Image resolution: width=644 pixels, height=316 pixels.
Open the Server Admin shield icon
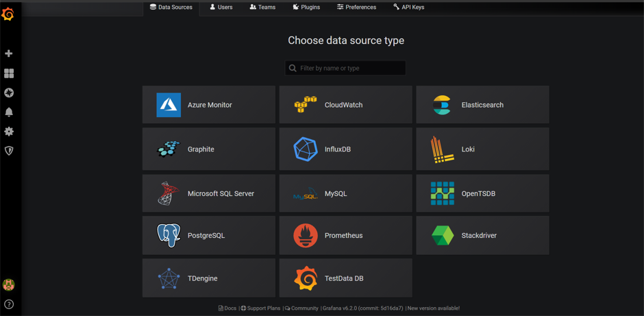(9, 151)
